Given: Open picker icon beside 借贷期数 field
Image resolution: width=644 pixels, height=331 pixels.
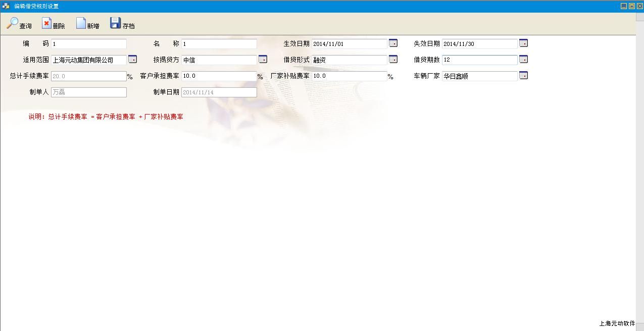Looking at the screenshot, I should coord(523,60).
